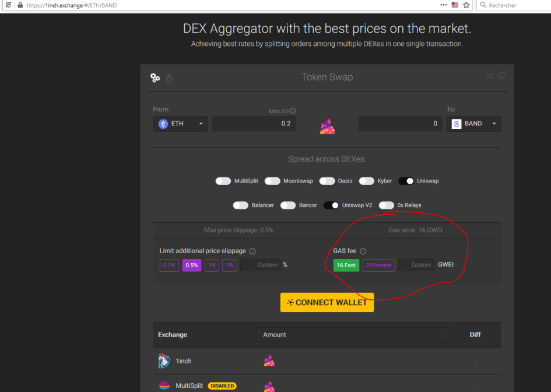Click the flame drop icon beside settings
551x392 pixels.
[169, 78]
